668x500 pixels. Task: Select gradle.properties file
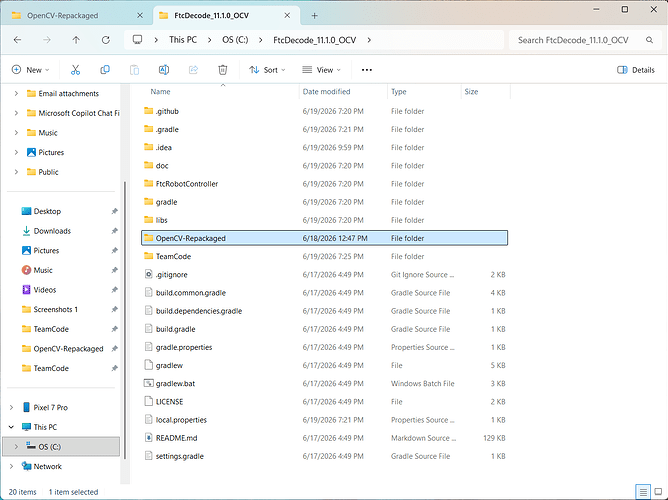pos(324,347)
